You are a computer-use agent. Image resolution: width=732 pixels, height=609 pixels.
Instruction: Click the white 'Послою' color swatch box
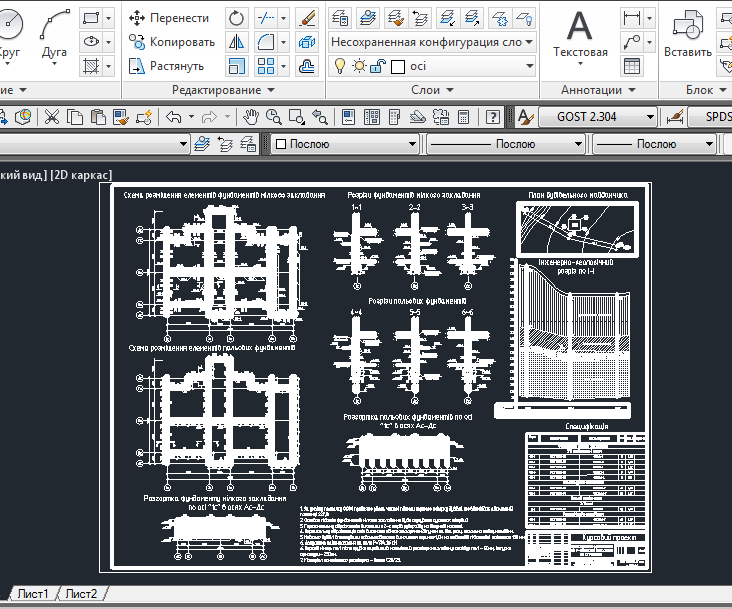click(281, 144)
